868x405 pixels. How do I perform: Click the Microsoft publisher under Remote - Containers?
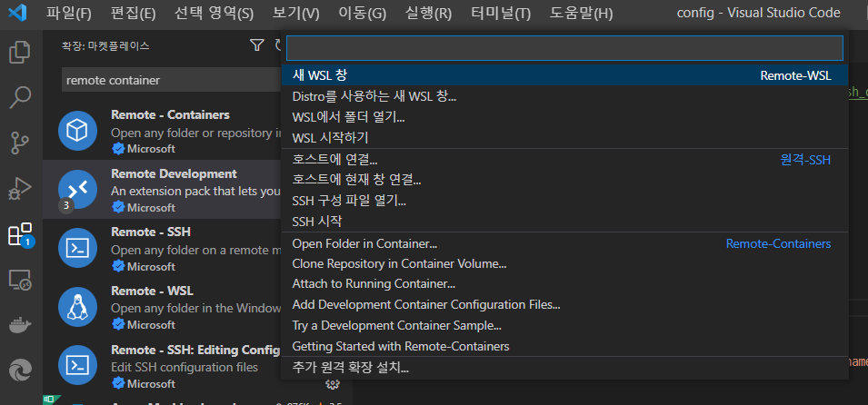151,149
